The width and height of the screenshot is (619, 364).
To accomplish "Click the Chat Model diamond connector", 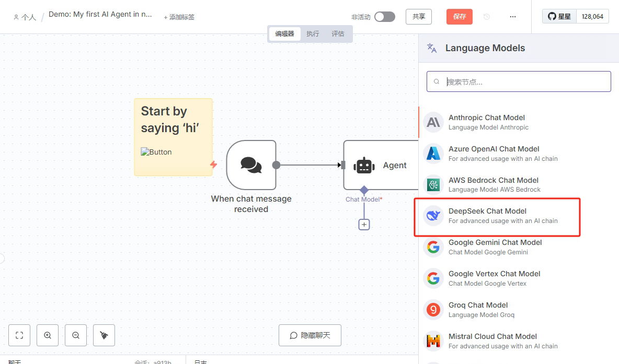I will (364, 190).
